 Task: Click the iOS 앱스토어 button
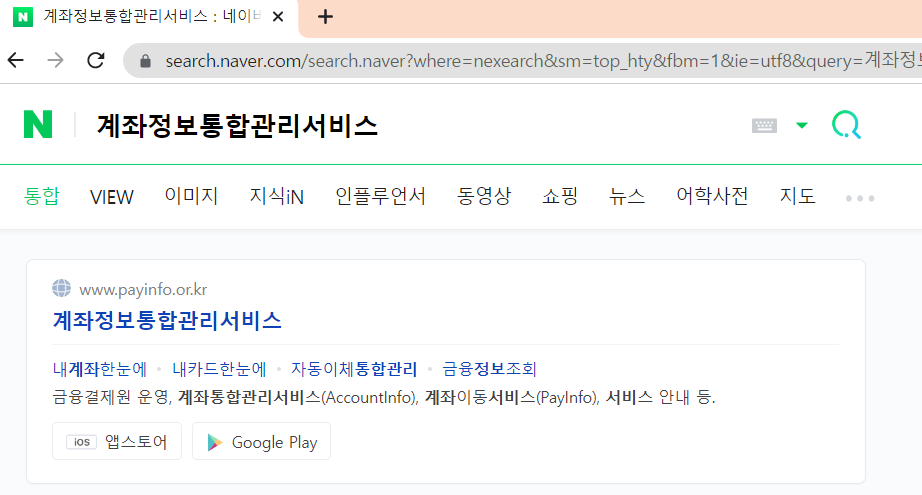click(117, 442)
